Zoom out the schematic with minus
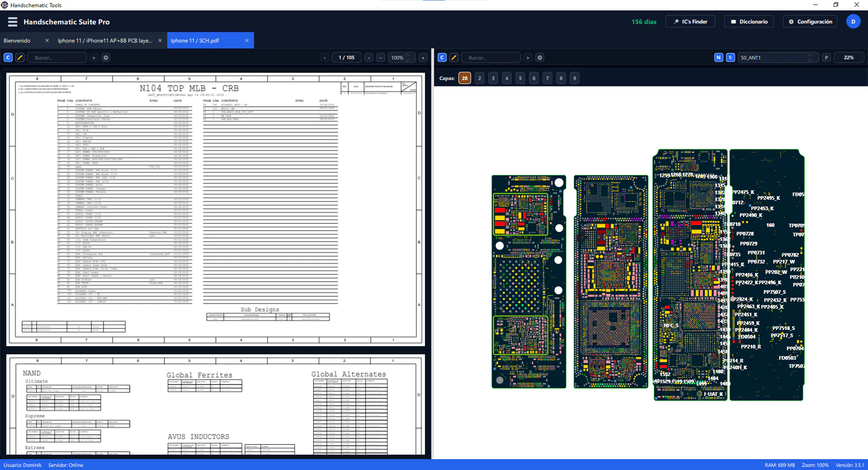868x470 pixels. [x=381, y=57]
